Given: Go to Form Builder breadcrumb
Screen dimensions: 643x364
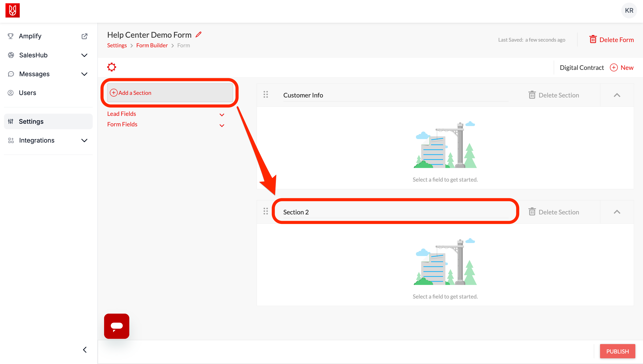Looking at the screenshot, I should pos(152,46).
